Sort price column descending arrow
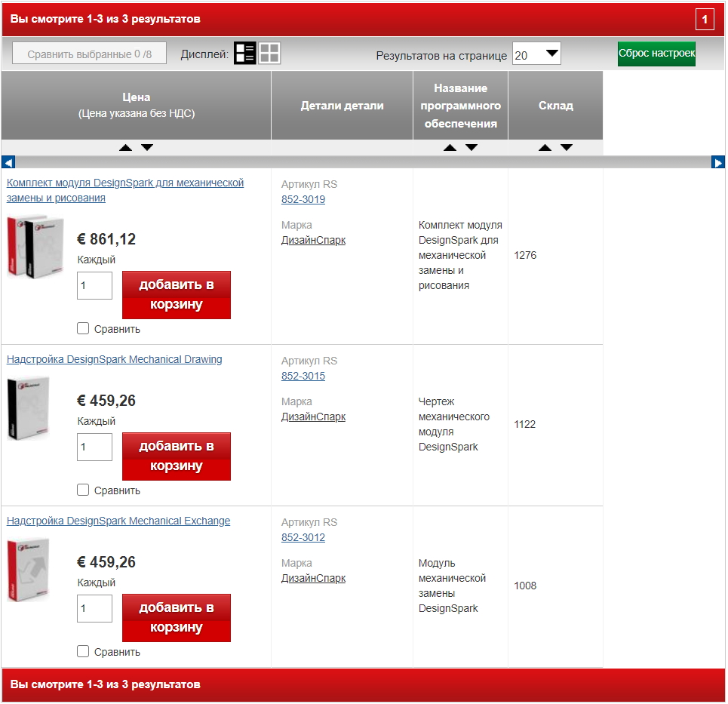Viewport: 728px width, 704px height. point(147,148)
